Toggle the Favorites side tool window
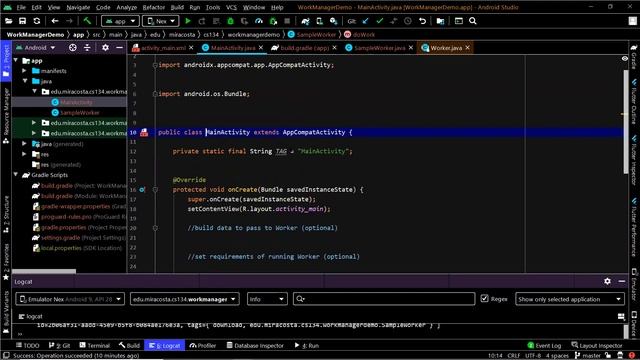 pos(6,262)
